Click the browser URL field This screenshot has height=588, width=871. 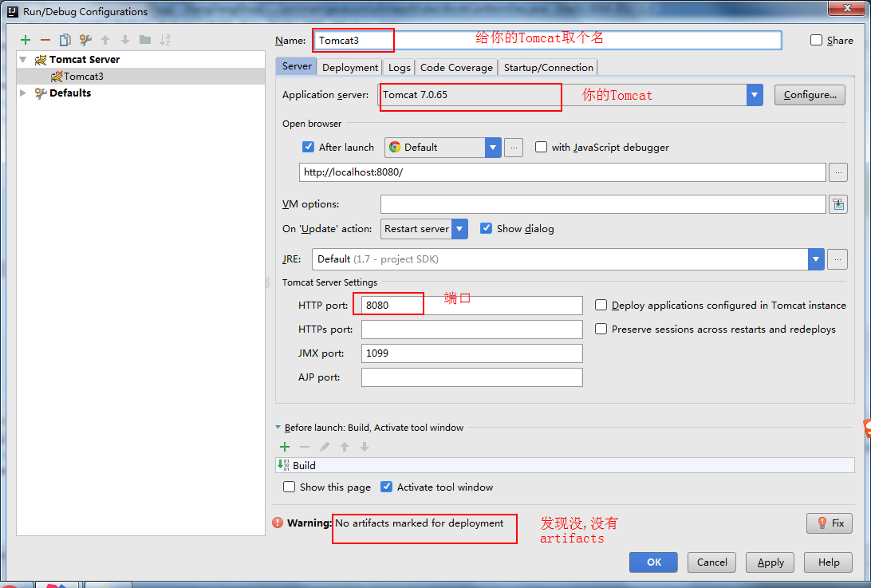coord(562,172)
